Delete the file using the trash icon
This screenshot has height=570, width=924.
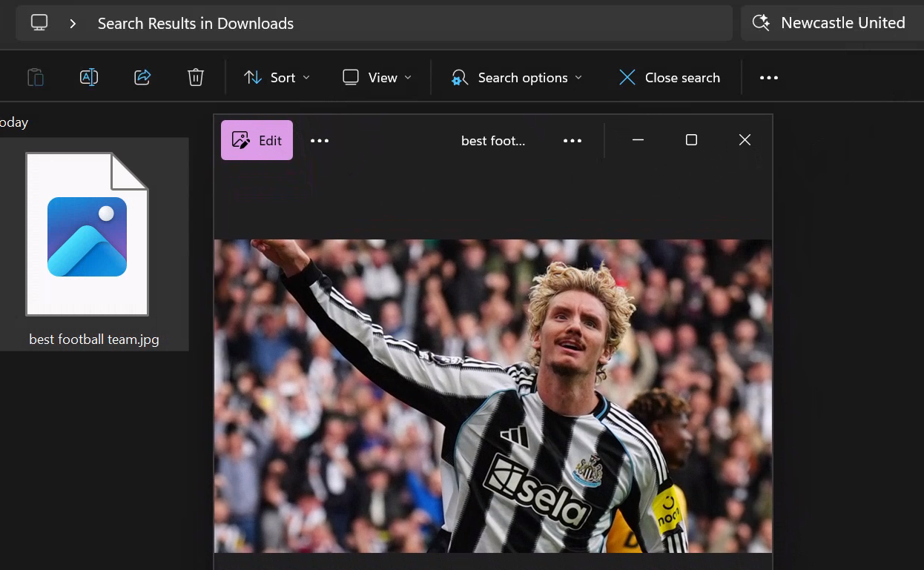(196, 77)
